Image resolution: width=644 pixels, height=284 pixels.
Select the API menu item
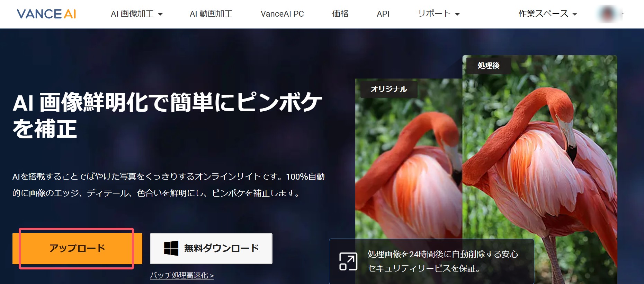pyautogui.click(x=383, y=14)
